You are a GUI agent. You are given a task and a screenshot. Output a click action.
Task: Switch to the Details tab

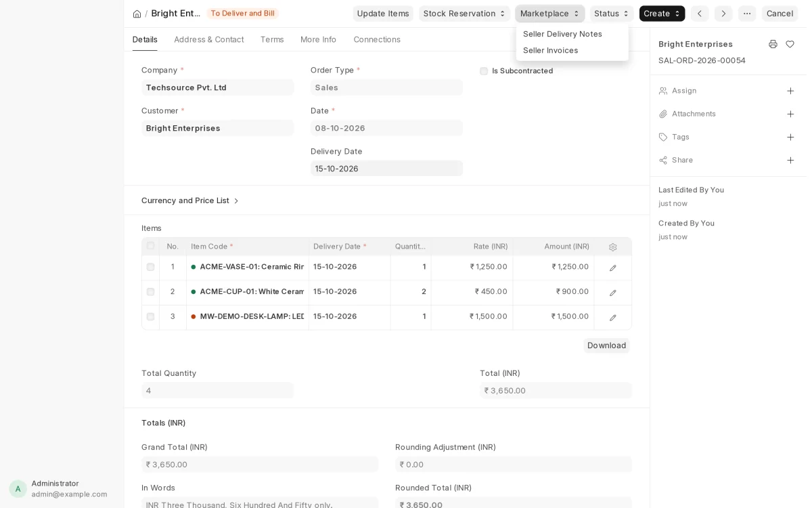coord(145,39)
